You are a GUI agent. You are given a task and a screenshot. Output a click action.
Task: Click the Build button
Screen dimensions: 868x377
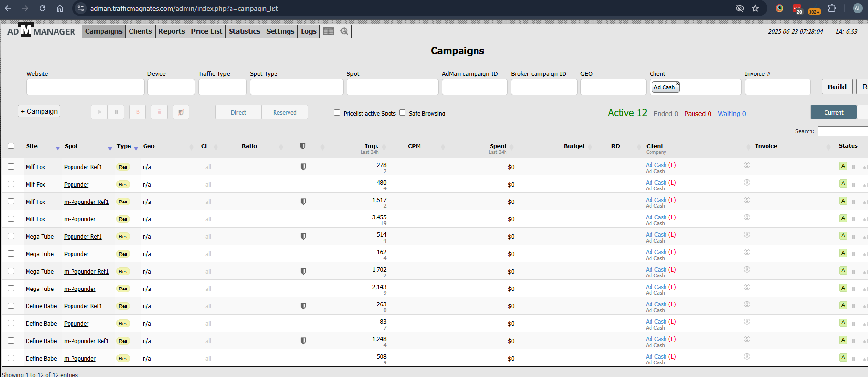coord(837,87)
